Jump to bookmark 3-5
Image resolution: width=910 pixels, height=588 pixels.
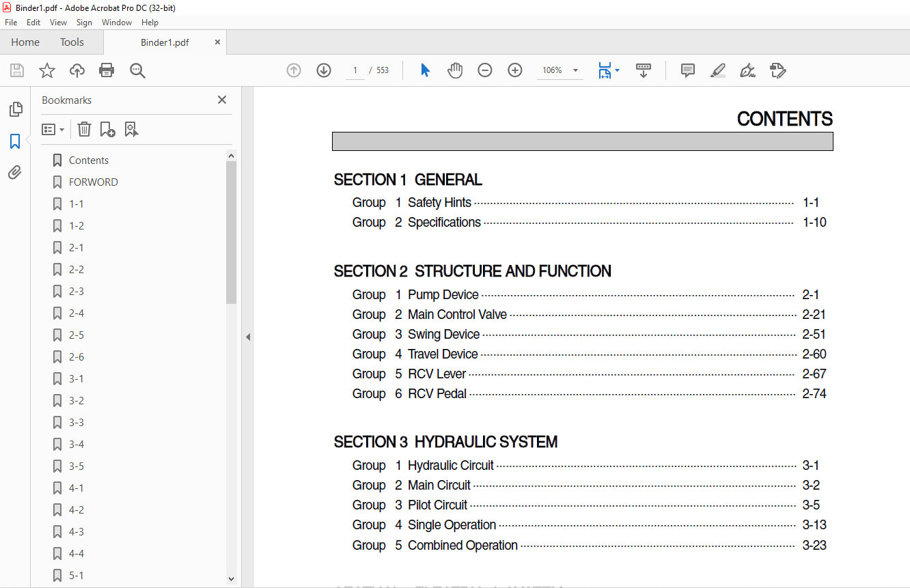click(x=77, y=466)
